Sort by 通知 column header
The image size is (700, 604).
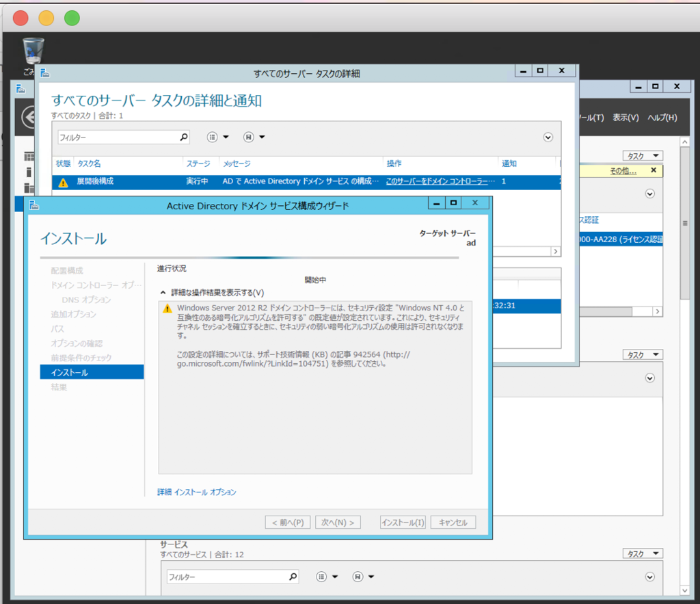(x=509, y=163)
